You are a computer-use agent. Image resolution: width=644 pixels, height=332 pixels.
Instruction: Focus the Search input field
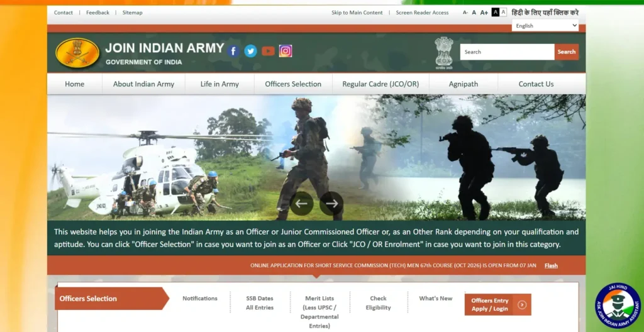point(508,52)
